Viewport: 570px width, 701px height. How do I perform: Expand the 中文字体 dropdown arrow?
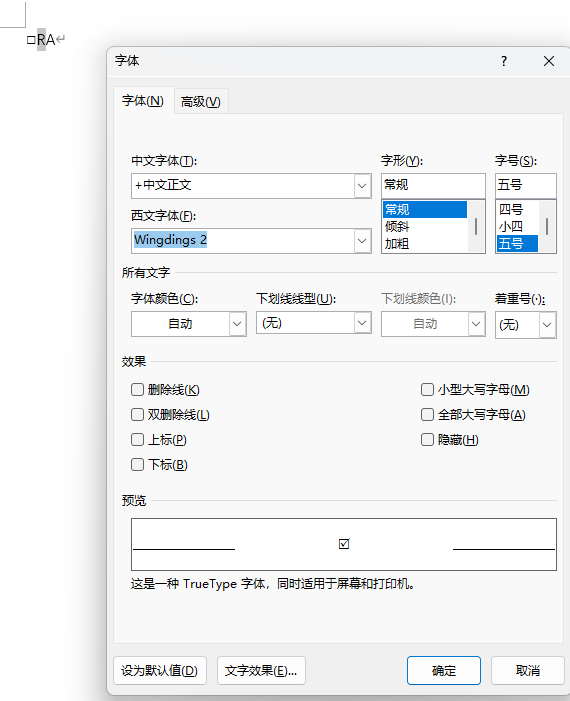(x=363, y=186)
